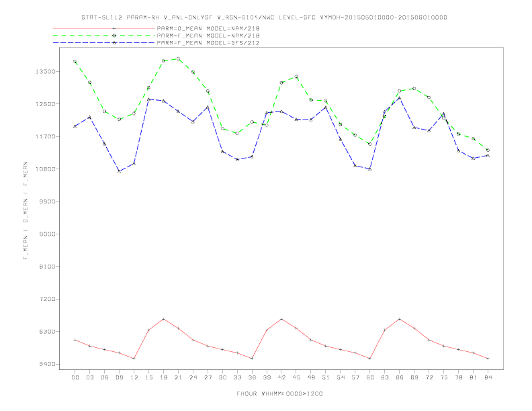Click the x-axis tick label 24
This screenshot has height=411, width=532.
[x=193, y=377]
